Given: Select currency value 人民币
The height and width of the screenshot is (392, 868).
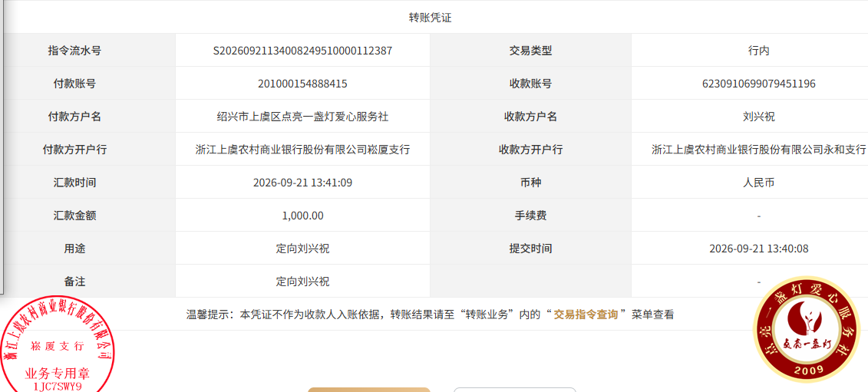Looking at the screenshot, I should point(758,183).
